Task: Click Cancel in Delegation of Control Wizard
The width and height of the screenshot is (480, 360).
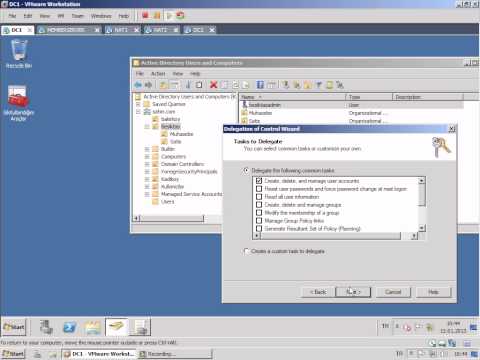Action: point(393,292)
